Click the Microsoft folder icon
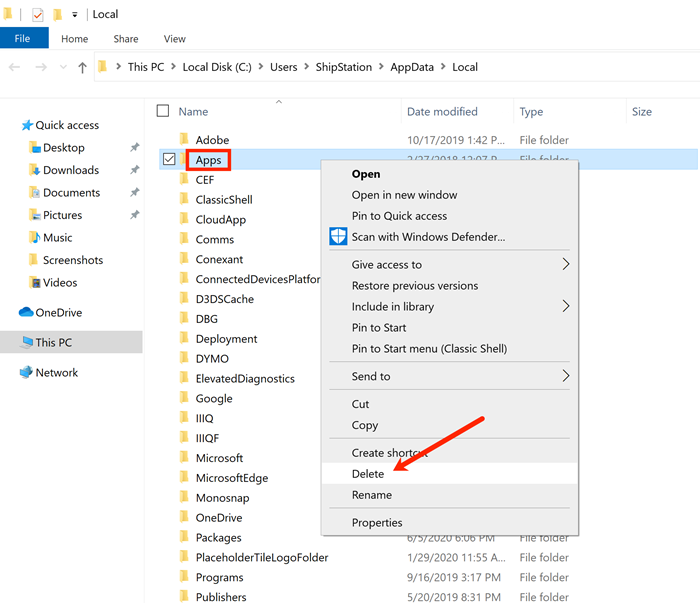The height and width of the screenshot is (603, 700). coord(184,457)
